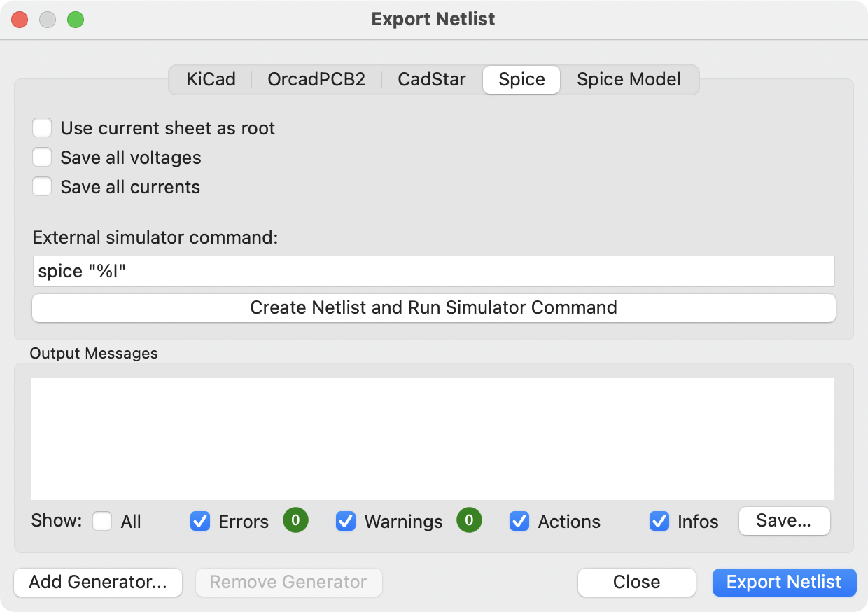Image resolution: width=868 pixels, height=612 pixels.
Task: Open the Add Generator dialog
Action: coord(97,582)
